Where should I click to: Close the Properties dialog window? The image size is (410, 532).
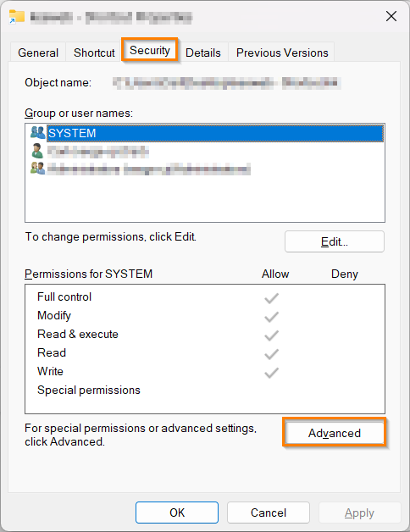391,16
